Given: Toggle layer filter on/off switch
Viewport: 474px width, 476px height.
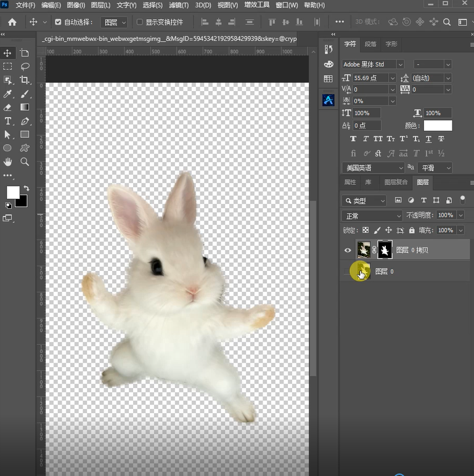Looking at the screenshot, I should pos(462,200).
